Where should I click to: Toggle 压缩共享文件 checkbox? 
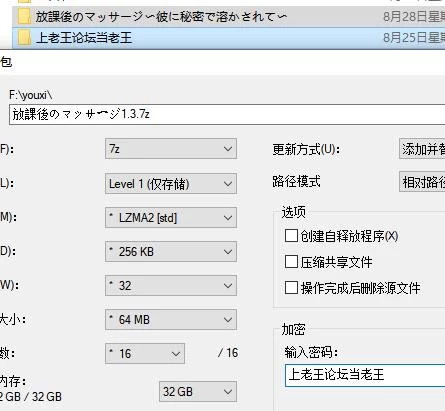pyautogui.click(x=291, y=262)
